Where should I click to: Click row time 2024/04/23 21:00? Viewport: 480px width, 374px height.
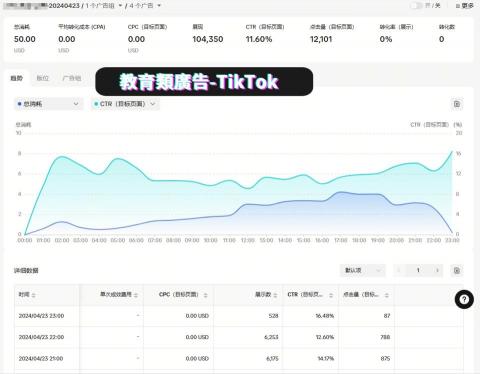(x=41, y=358)
